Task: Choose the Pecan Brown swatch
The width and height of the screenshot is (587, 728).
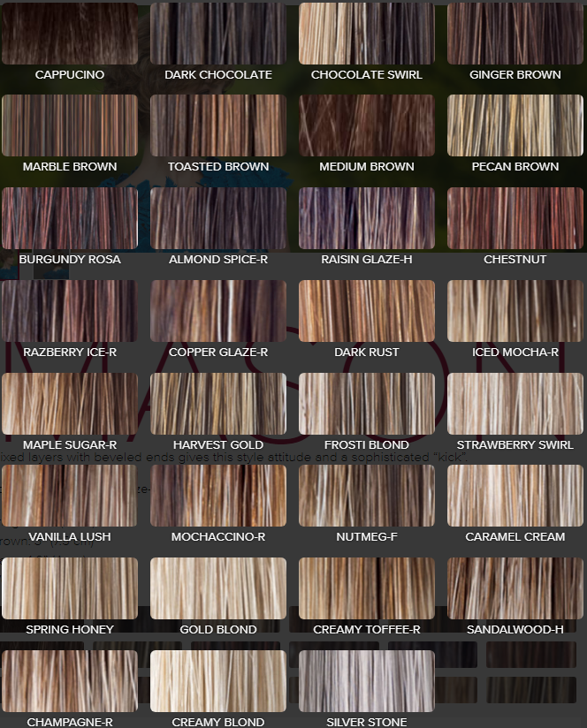Action: 515,125
